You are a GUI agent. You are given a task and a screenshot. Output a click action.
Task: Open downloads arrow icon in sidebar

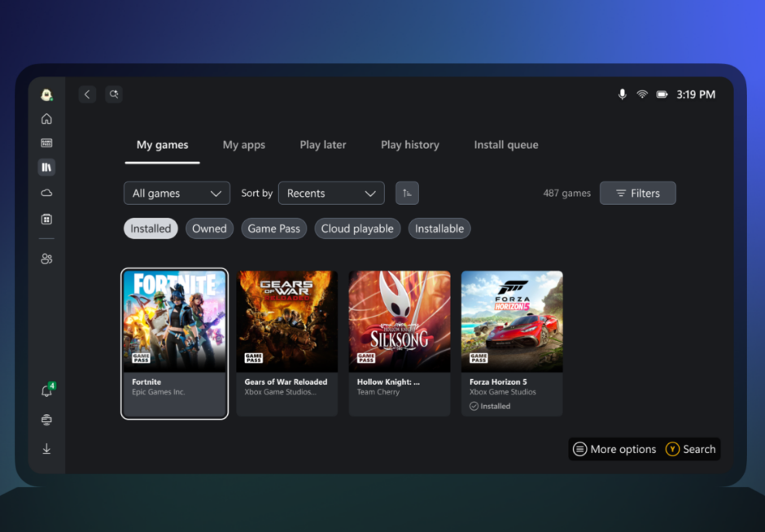click(46, 448)
